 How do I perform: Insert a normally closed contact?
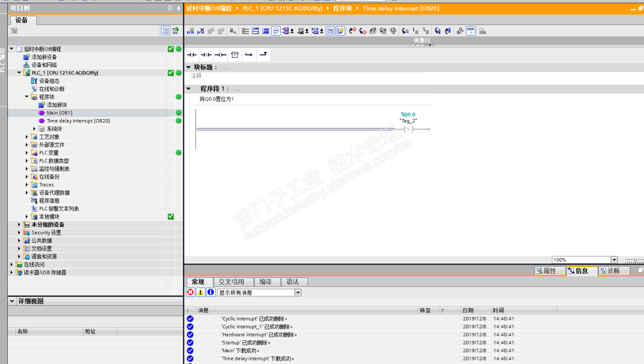[206, 54]
